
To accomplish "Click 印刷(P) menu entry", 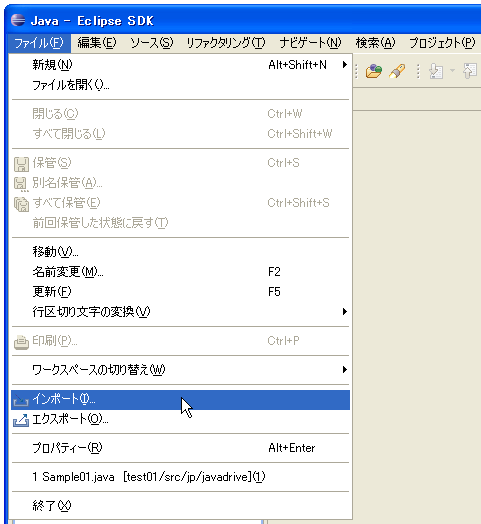I will tap(181, 341).
